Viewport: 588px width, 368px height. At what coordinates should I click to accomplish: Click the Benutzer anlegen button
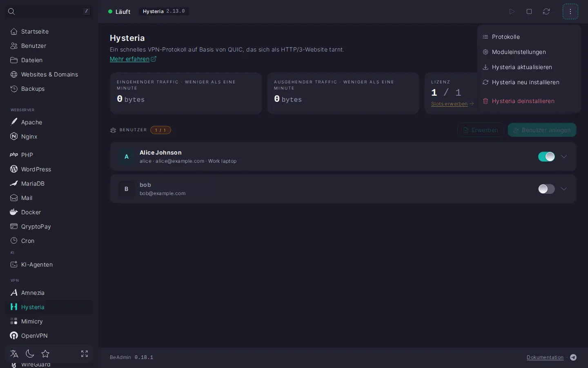click(x=542, y=130)
